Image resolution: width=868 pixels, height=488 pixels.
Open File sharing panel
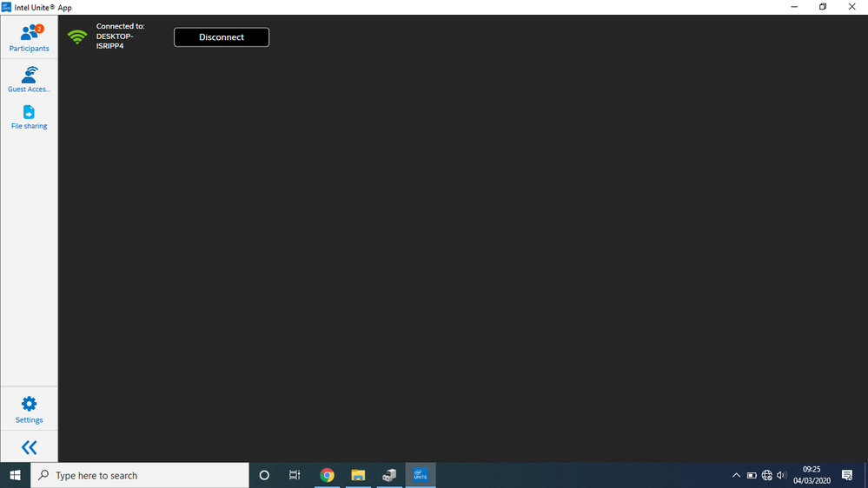(x=29, y=117)
